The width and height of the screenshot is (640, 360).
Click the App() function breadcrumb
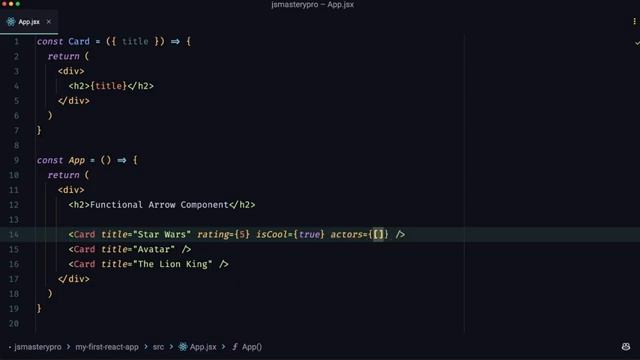coord(252,347)
